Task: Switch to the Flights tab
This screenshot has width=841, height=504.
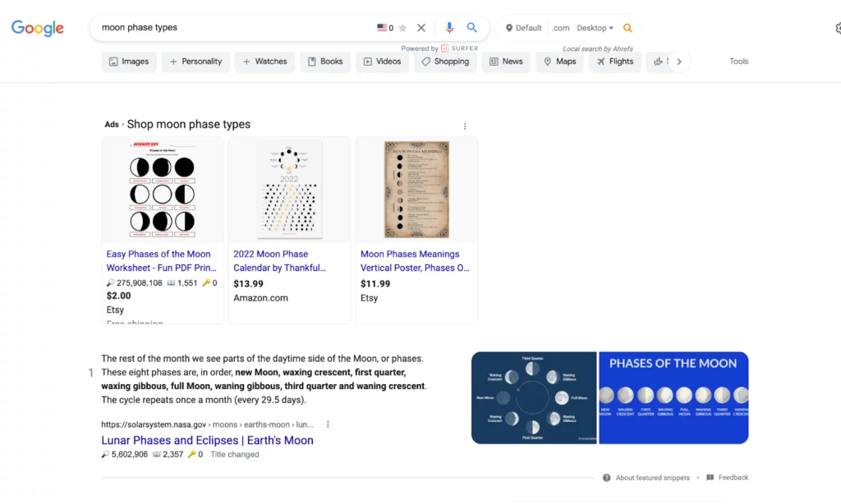Action: pyautogui.click(x=615, y=62)
